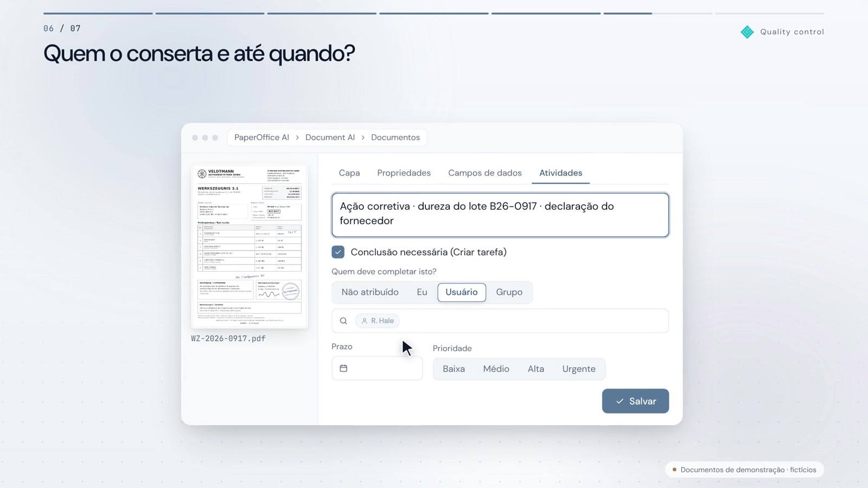The image size is (868, 488).
Task: Select the Atividades tab
Action: click(x=561, y=173)
